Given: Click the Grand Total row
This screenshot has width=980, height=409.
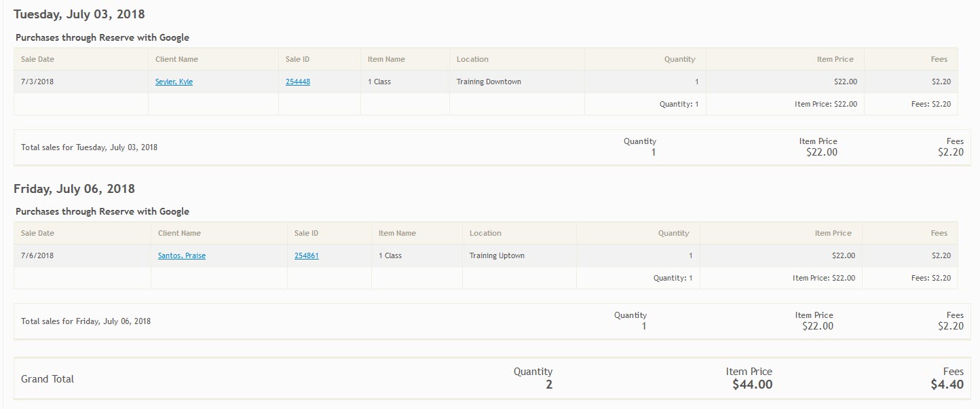Looking at the screenshot, I should (x=45, y=378).
